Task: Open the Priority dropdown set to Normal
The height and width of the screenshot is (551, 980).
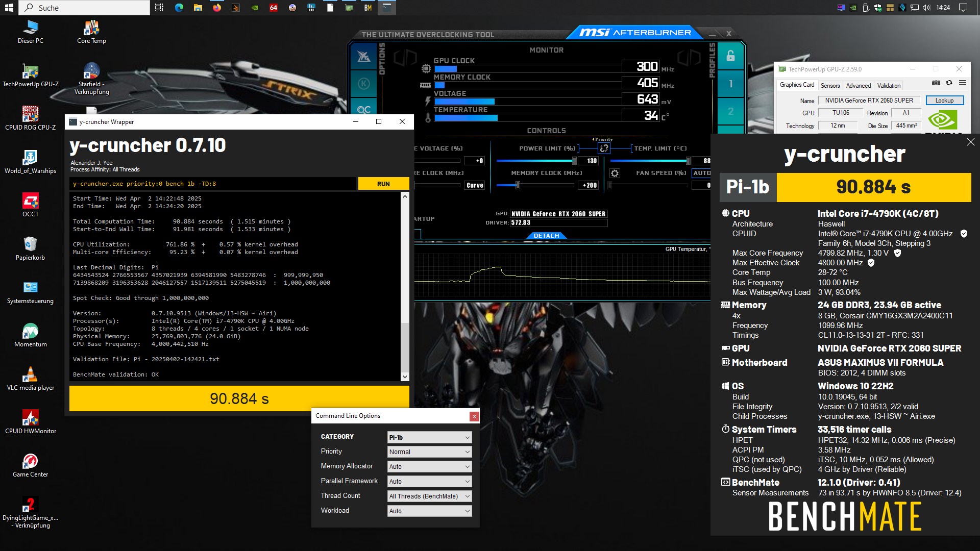Action: 429,452
